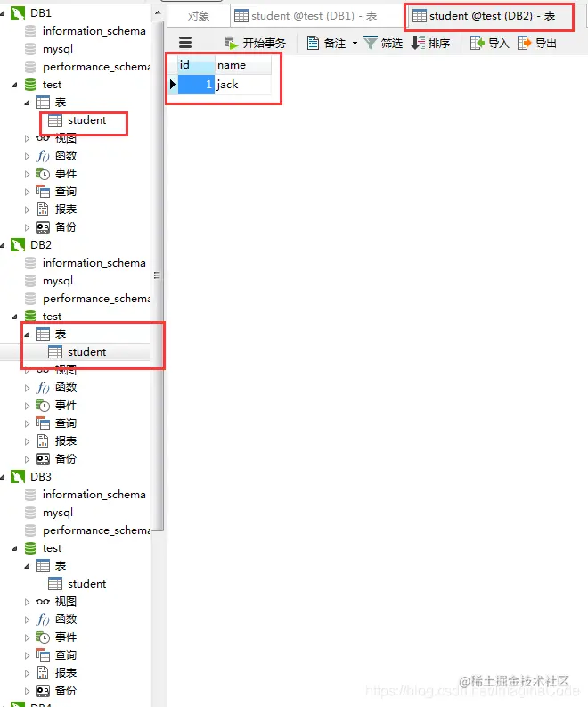
Task: Expand the 事件 node under DB2
Action: click(27, 406)
